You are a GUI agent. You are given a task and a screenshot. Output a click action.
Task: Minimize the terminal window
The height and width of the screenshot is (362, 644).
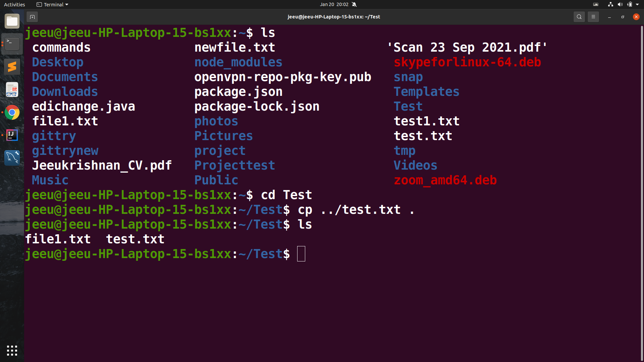coord(609,17)
